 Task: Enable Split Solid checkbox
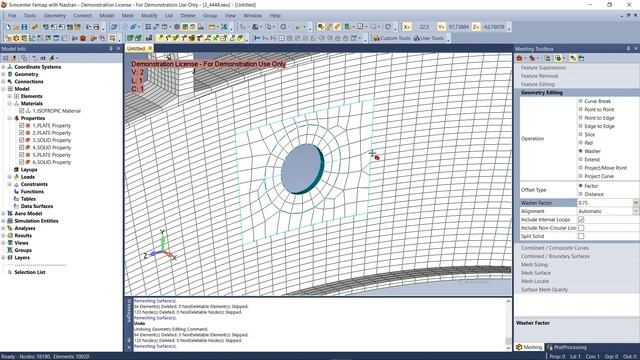(581, 236)
